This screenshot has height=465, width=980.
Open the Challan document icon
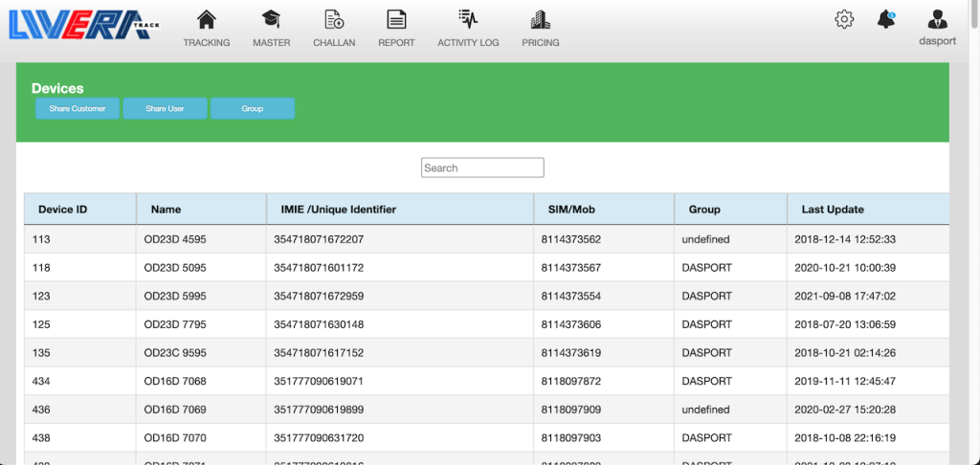click(334, 19)
